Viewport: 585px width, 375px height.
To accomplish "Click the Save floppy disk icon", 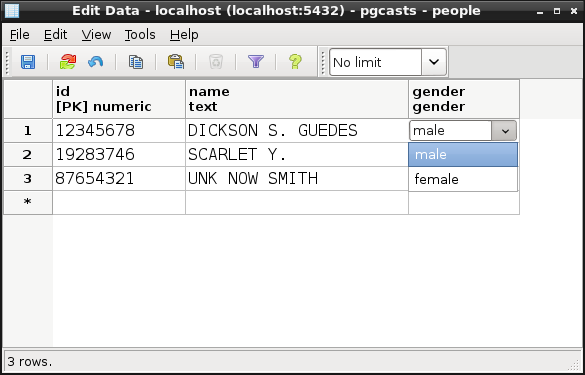I will pyautogui.click(x=28, y=62).
